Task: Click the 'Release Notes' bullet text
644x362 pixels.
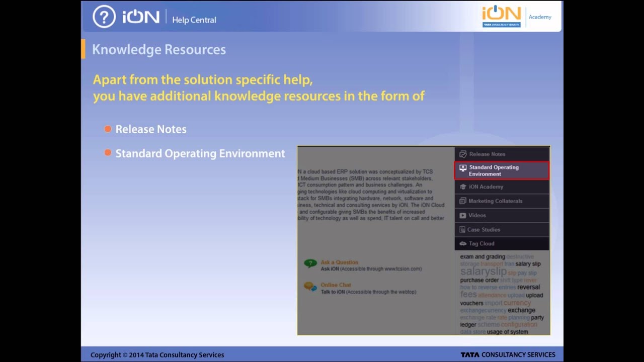Action: coord(151,129)
